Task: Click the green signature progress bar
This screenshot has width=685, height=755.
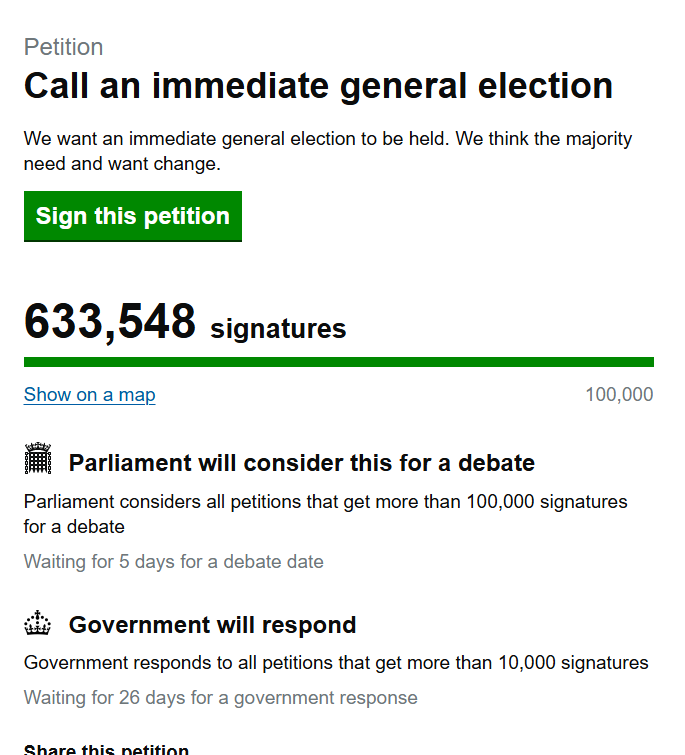Action: pyautogui.click(x=338, y=362)
